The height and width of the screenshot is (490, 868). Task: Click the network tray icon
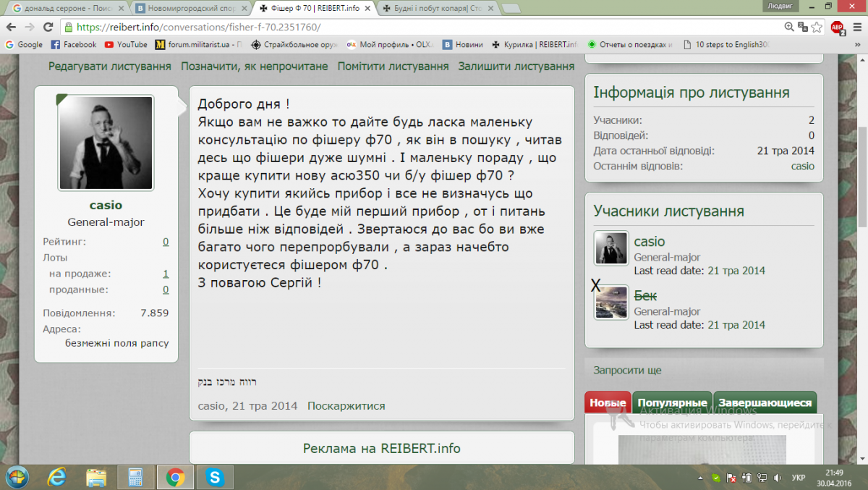(x=762, y=478)
